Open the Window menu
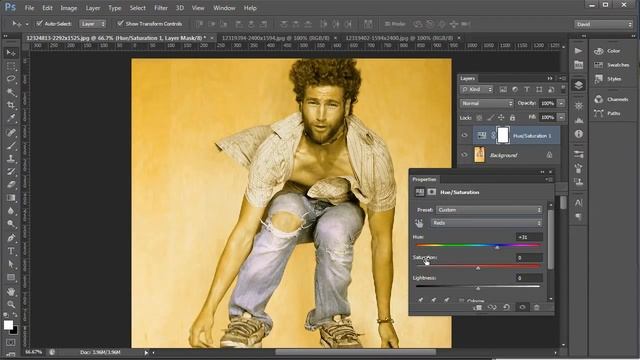 click(x=224, y=8)
